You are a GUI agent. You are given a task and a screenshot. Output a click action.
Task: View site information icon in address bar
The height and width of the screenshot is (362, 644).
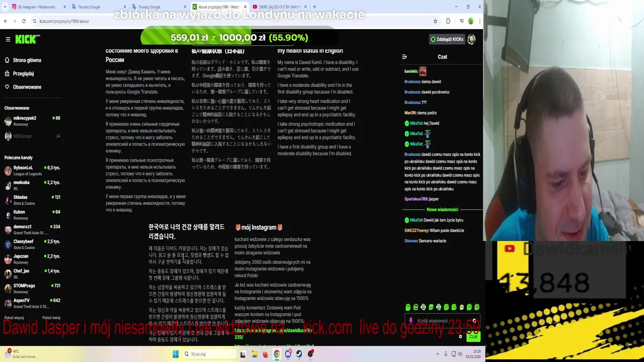[34, 21]
